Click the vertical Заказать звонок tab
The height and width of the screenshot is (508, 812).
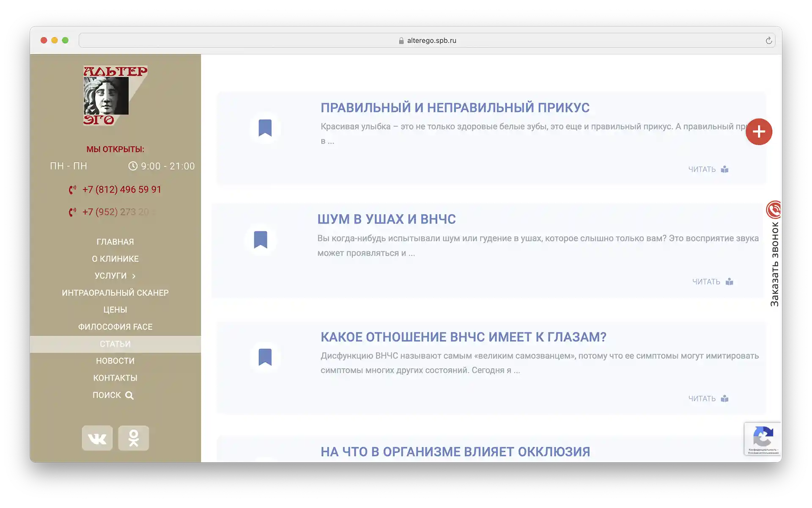774,264
